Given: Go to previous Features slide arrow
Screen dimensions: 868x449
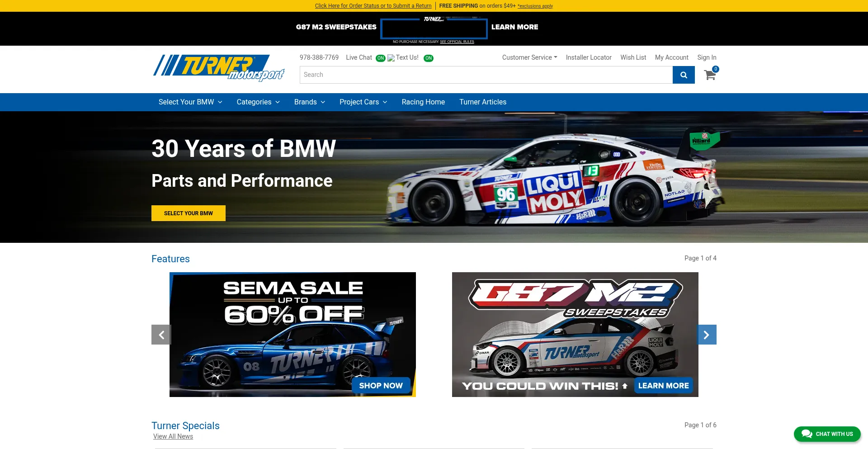Looking at the screenshot, I should pos(161,335).
